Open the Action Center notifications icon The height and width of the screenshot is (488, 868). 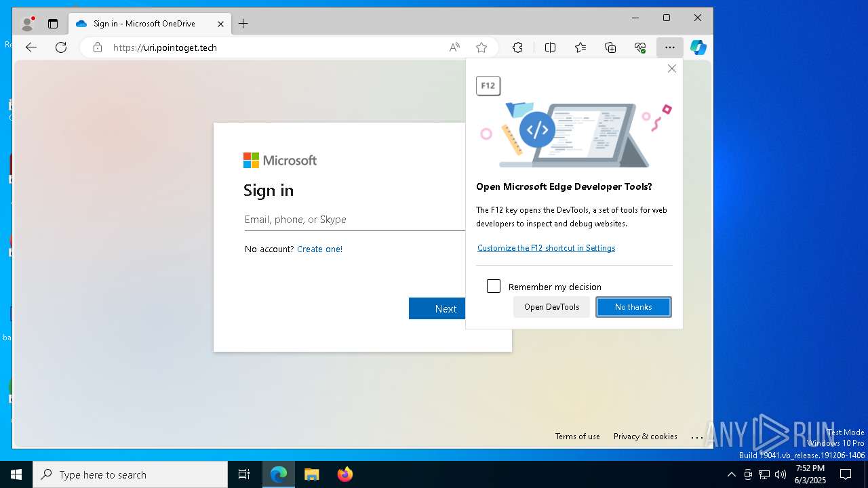coord(846,474)
